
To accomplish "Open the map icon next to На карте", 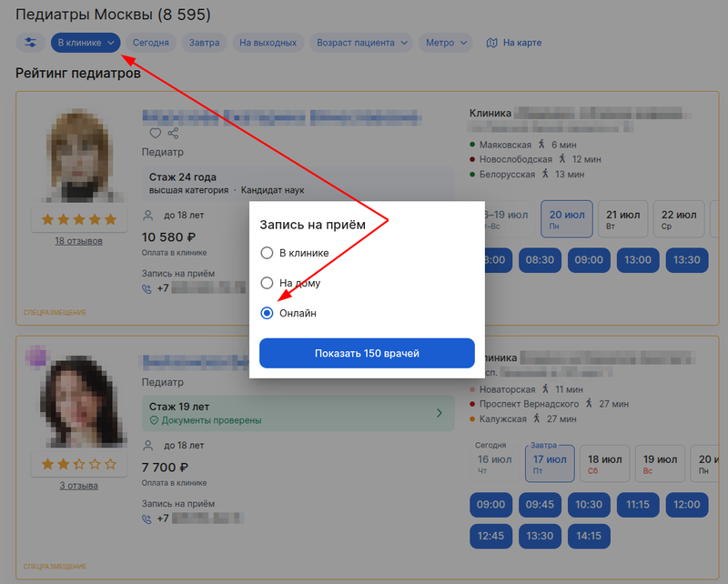I will tap(491, 43).
